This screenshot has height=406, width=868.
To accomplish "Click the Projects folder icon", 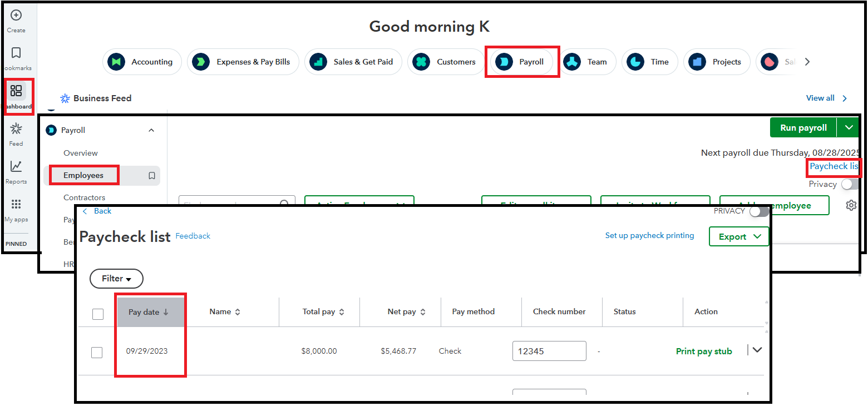I will [x=697, y=62].
